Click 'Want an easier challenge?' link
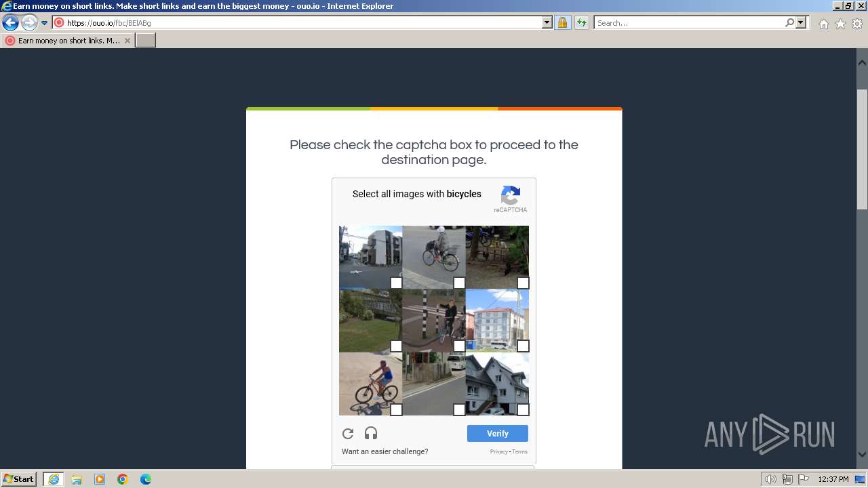 [384, 451]
